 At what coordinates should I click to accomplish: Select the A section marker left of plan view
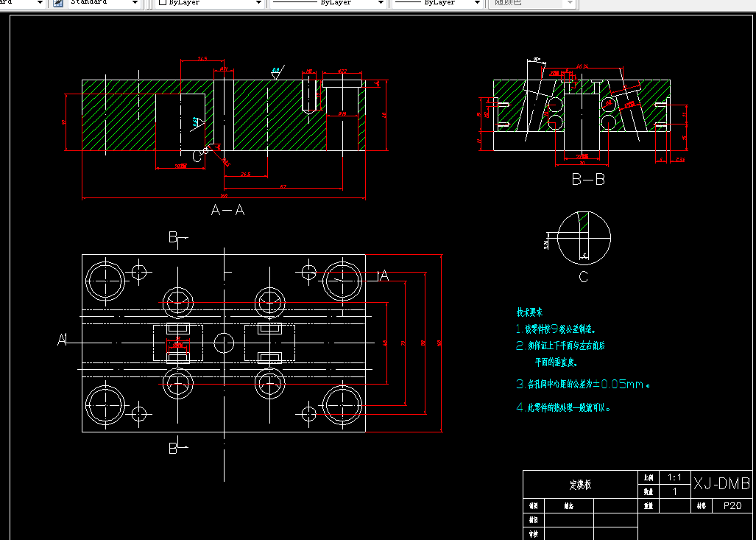pos(63,340)
